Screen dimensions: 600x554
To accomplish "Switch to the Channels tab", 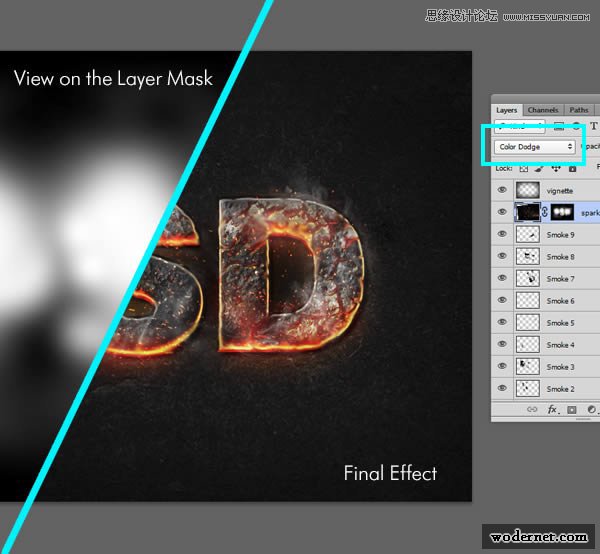I will [x=543, y=110].
